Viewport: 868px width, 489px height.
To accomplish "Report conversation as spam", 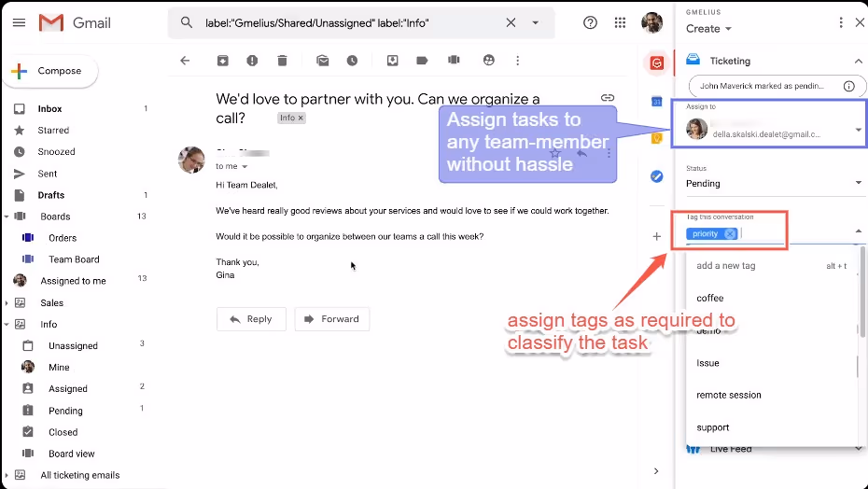I will click(252, 61).
